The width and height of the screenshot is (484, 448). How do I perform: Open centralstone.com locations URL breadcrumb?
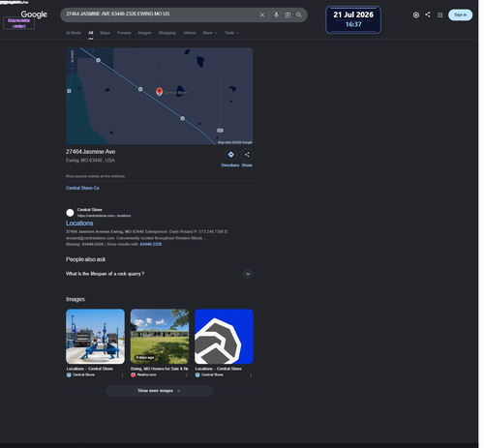[x=104, y=216]
